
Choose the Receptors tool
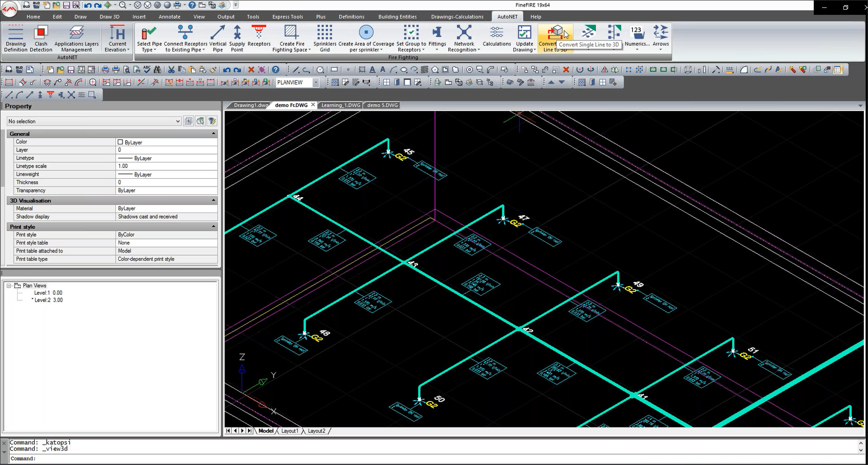259,36
